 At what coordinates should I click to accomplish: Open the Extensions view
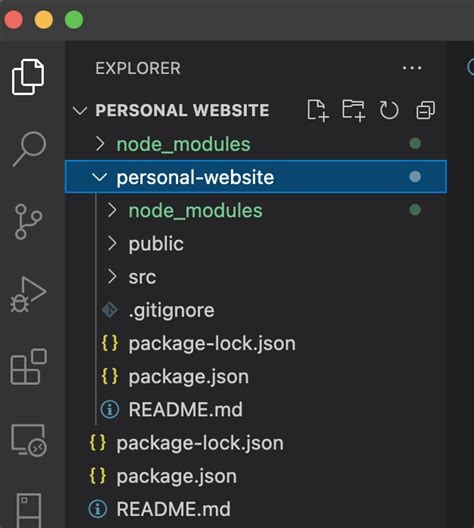(29, 367)
